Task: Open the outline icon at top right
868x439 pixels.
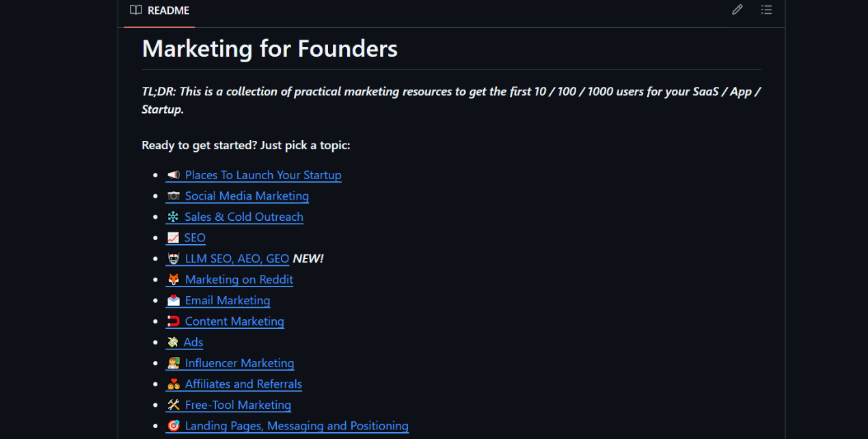Action: click(767, 10)
